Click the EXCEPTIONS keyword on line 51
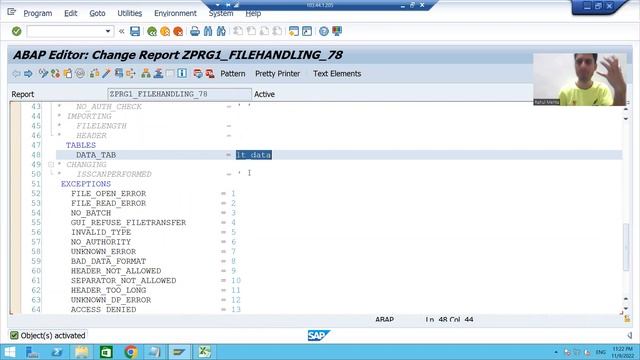The image size is (640, 360). tap(86, 184)
